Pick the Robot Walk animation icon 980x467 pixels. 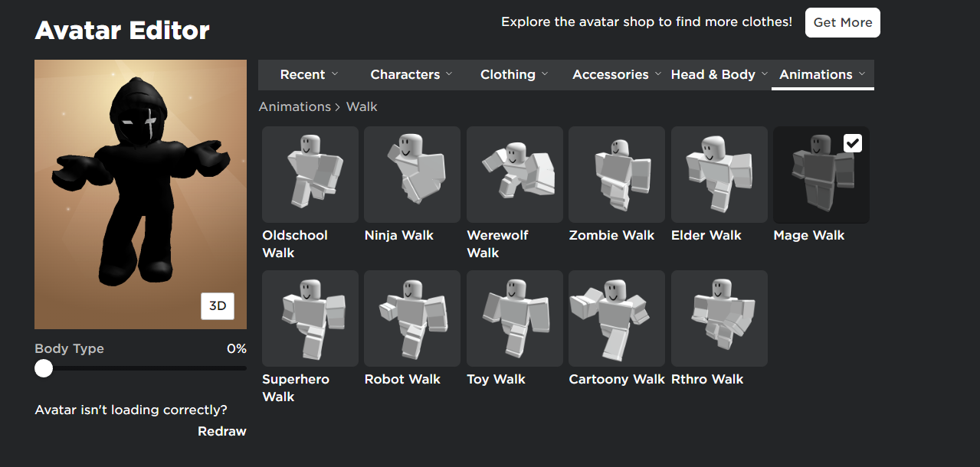click(412, 318)
